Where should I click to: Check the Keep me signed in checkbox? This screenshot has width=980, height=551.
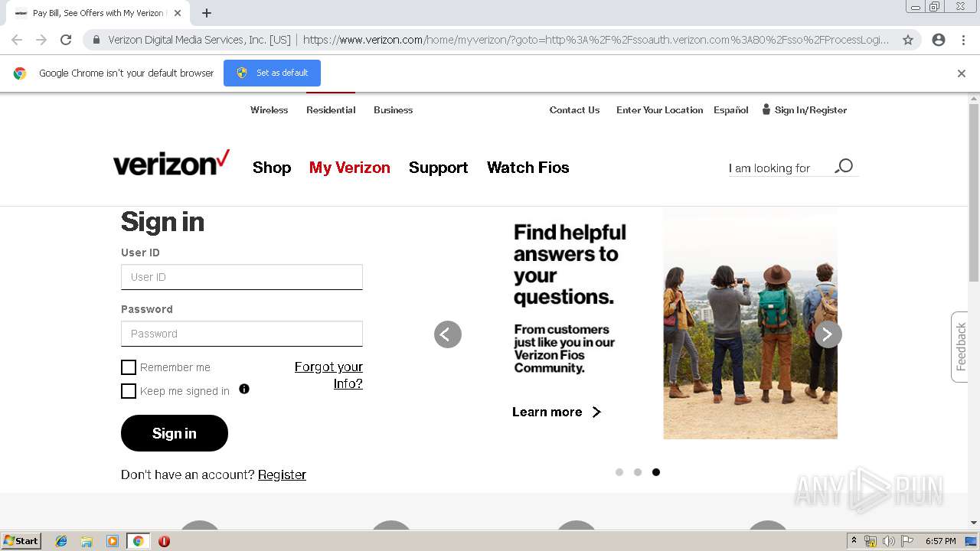click(129, 391)
